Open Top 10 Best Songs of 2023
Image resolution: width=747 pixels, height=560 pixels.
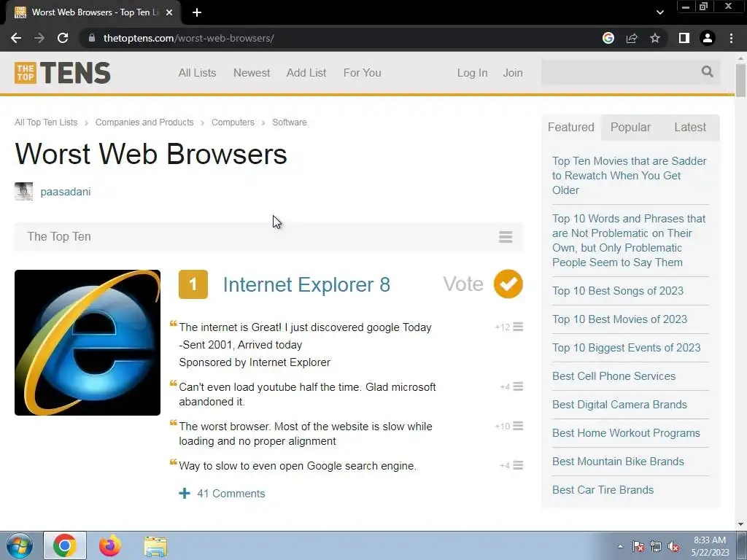point(618,290)
